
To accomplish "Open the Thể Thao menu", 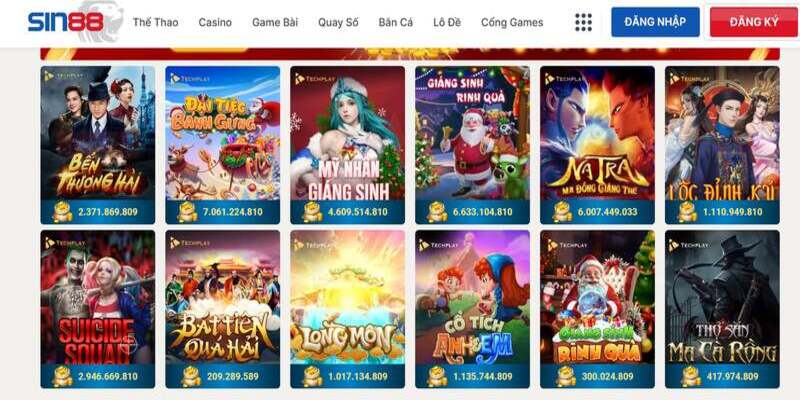I will pyautogui.click(x=156, y=22).
